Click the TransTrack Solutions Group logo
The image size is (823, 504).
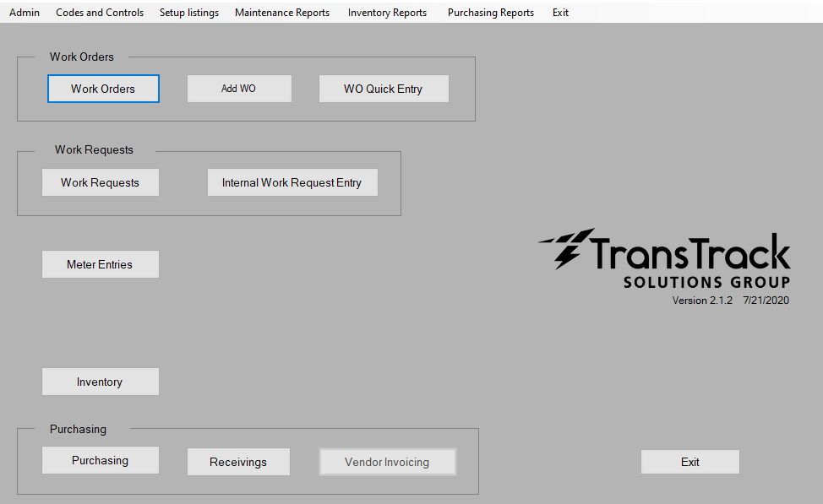(x=664, y=258)
